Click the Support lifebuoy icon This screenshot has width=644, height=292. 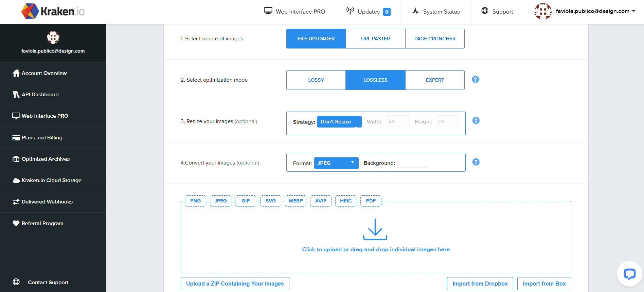(x=485, y=11)
